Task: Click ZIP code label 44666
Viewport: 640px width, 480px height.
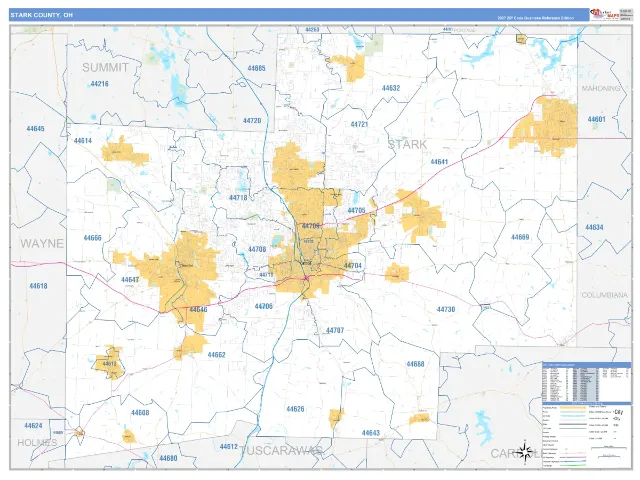Action: point(92,238)
